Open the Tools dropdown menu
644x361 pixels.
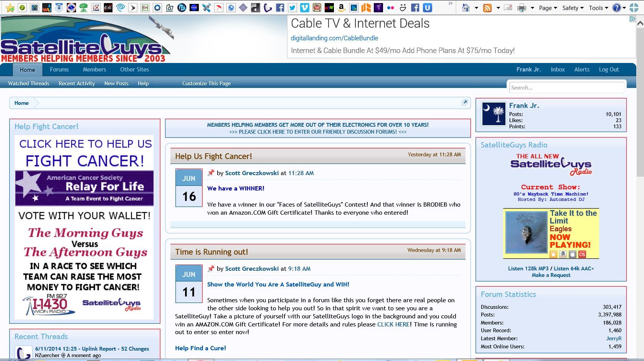tap(598, 8)
